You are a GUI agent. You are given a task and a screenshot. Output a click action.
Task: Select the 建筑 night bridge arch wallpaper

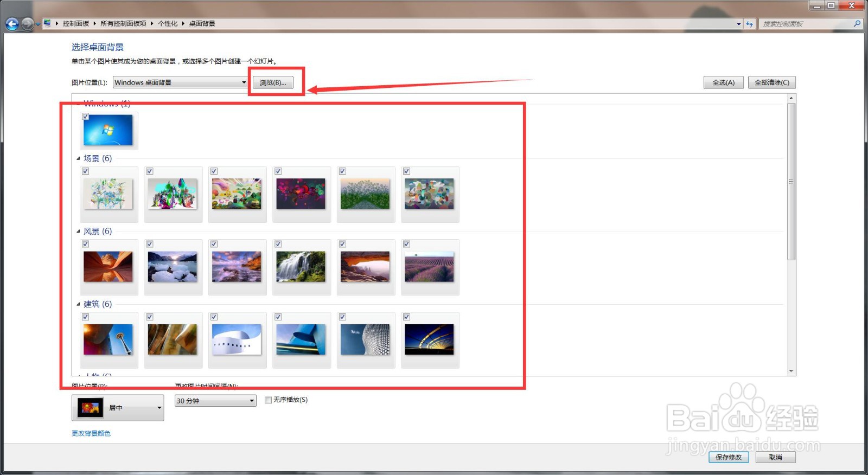pos(429,339)
